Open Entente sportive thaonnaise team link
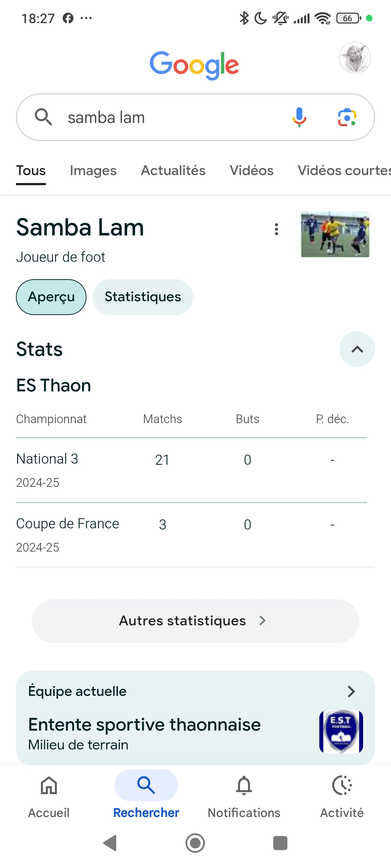The width and height of the screenshot is (391, 868). tap(144, 725)
